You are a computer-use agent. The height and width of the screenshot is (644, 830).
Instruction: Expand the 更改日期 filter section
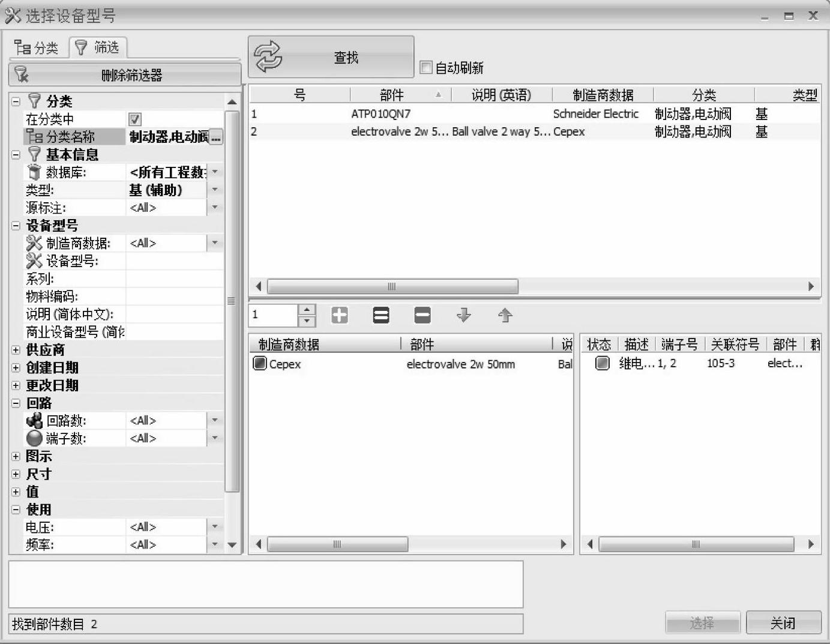coord(16,385)
